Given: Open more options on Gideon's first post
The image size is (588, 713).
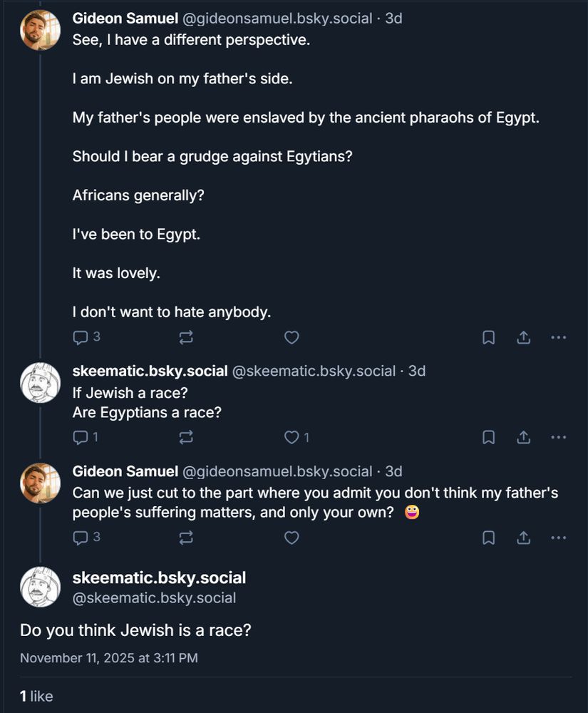Looking at the screenshot, I should pos(559,338).
